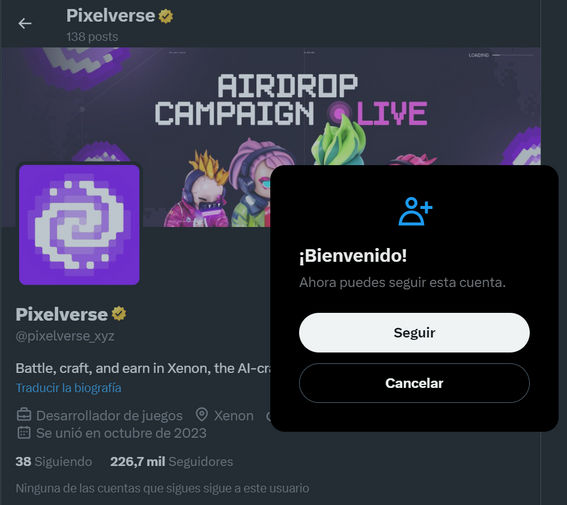Click the ¡Bienvenido! dialog heading

coord(353,256)
